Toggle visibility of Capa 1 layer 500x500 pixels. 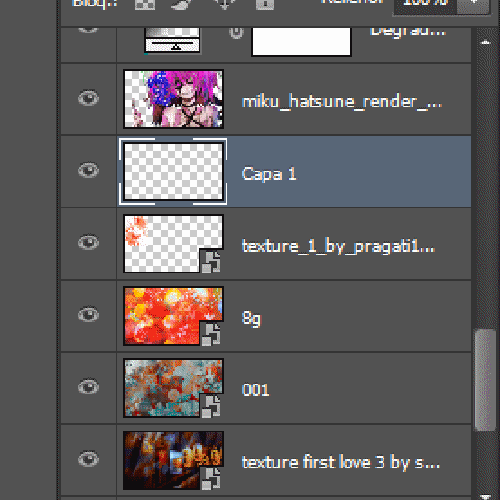[88, 170]
